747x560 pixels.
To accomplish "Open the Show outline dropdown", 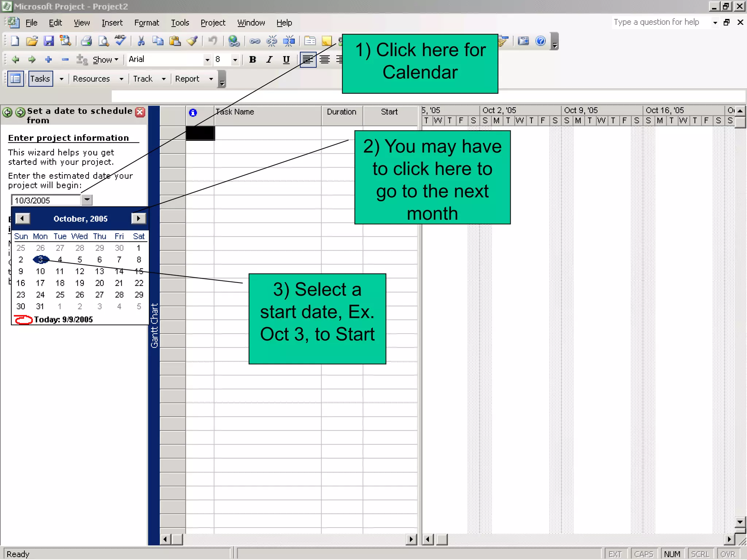I will [105, 59].
